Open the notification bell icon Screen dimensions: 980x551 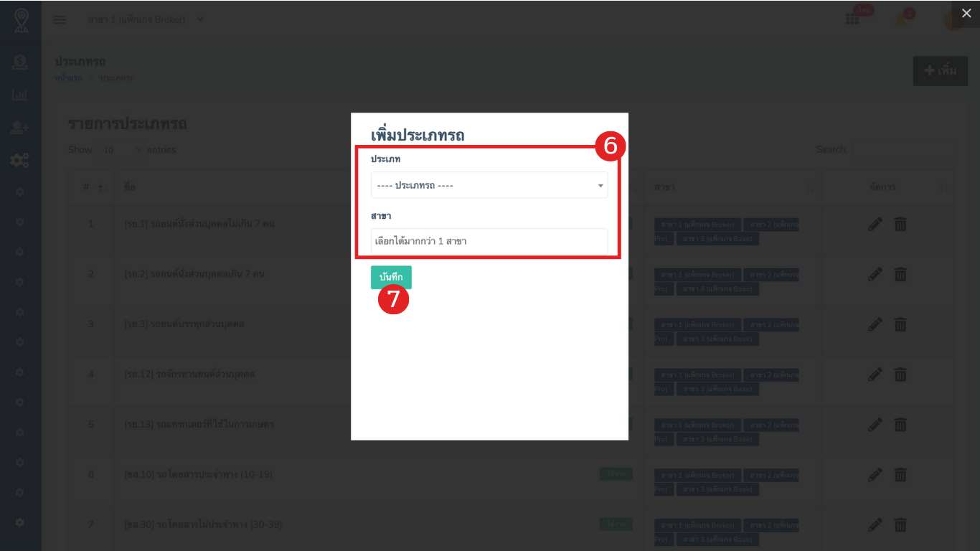click(x=901, y=19)
